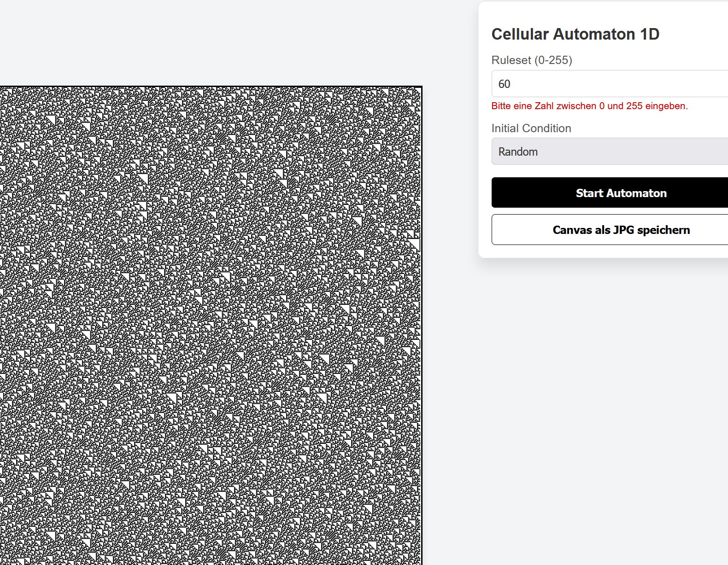Click the Cellular Automaton 1D heading
The width and height of the screenshot is (728, 565).
click(575, 34)
